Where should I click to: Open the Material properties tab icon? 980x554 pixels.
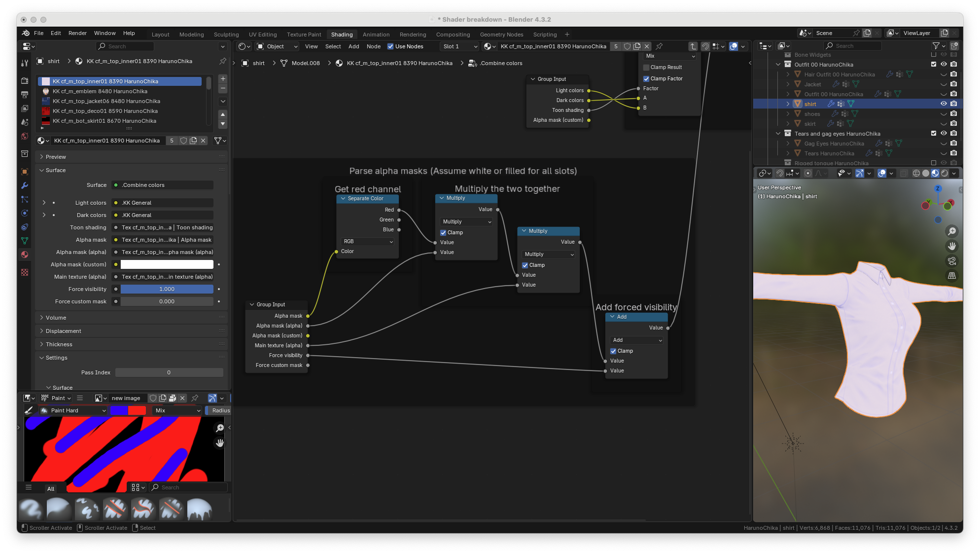25,255
